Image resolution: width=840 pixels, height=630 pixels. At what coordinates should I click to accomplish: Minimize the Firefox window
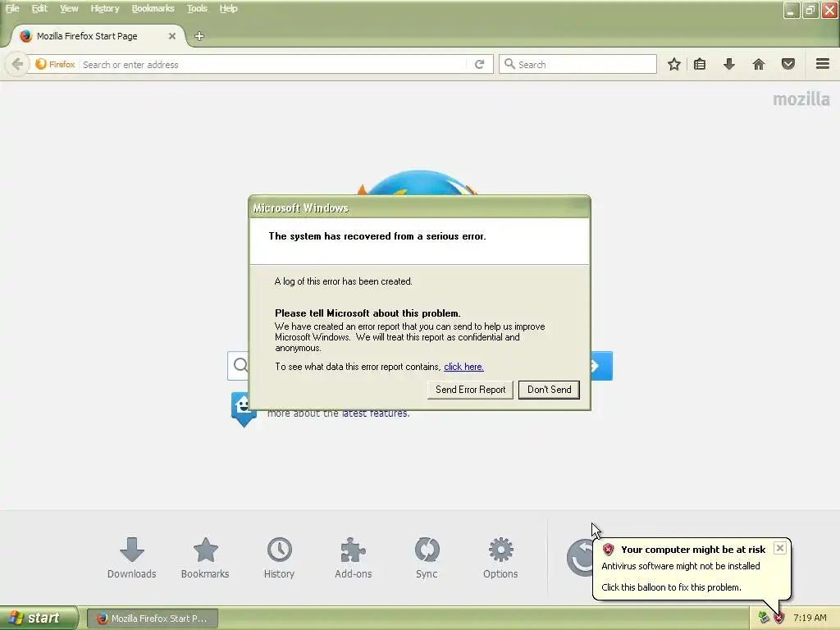(792, 10)
